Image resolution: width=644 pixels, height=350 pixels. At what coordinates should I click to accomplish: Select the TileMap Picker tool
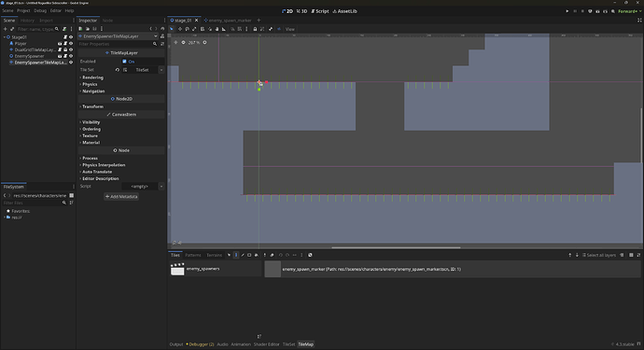coord(264,255)
